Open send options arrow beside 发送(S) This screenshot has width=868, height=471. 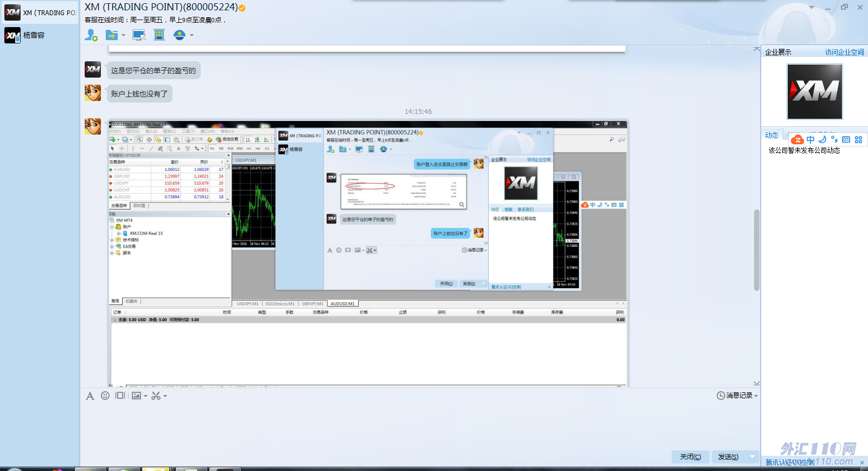coord(752,457)
